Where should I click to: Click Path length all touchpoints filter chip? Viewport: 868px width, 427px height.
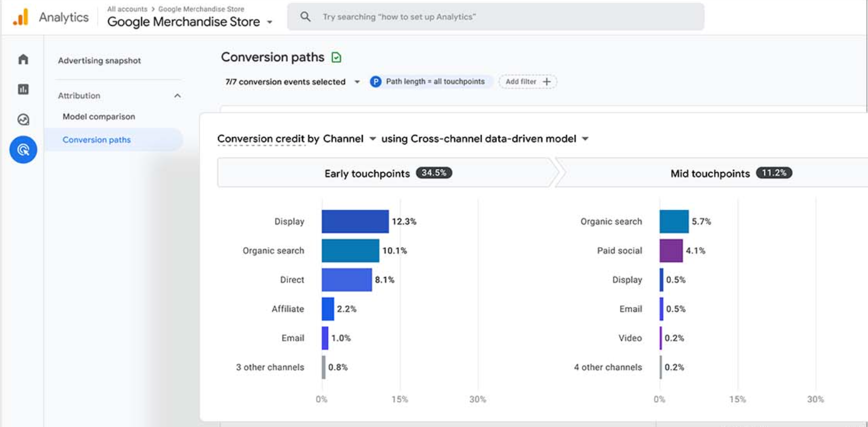[x=430, y=82]
